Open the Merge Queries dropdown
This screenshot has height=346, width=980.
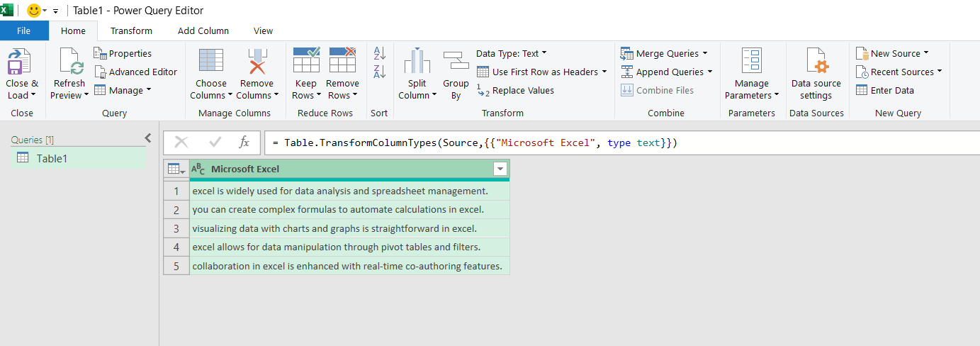tap(704, 53)
